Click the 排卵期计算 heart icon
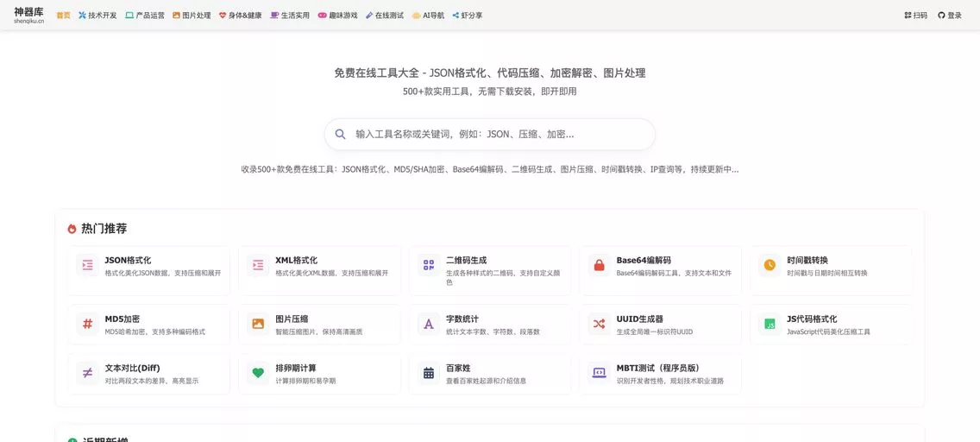Image resolution: width=980 pixels, height=442 pixels. pos(258,373)
